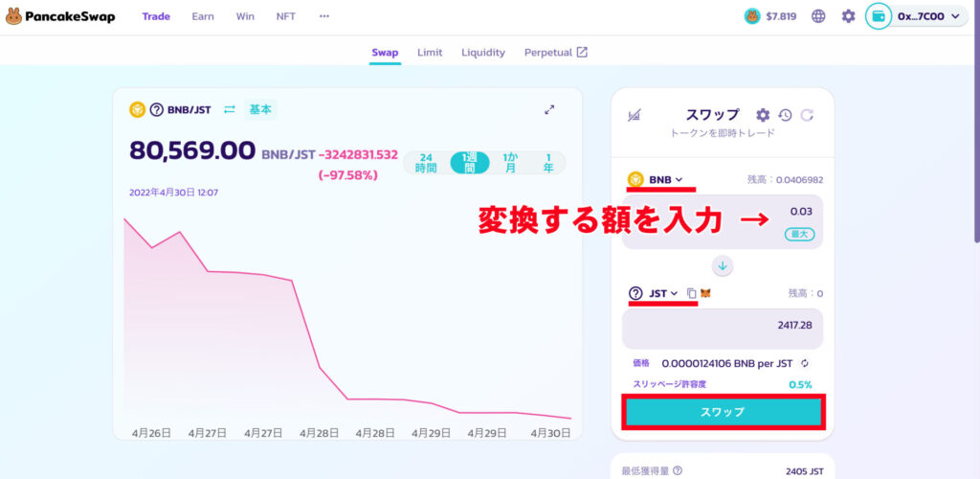The height and width of the screenshot is (479, 980).
Task: Click the JST amount field showing 2417.28
Action: [x=723, y=329]
